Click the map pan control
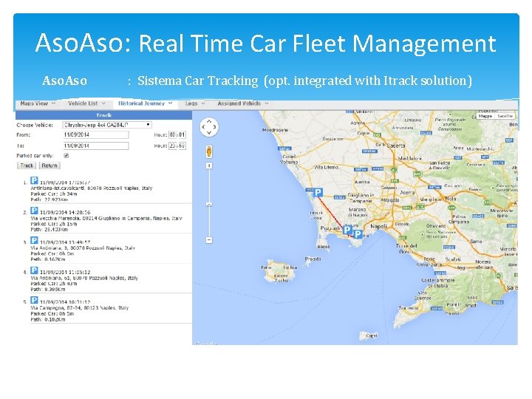This screenshot has height=399, width=532. pyautogui.click(x=209, y=127)
